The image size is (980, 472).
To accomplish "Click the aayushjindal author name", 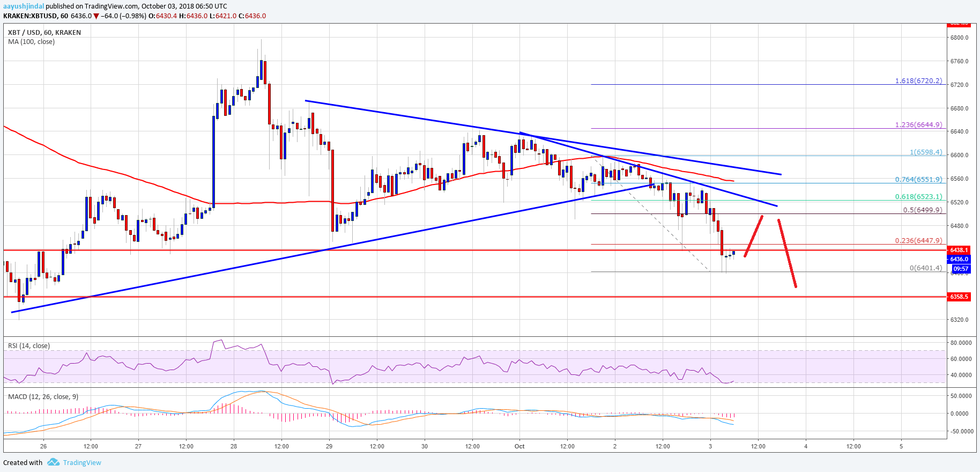I will tap(24, 6).
